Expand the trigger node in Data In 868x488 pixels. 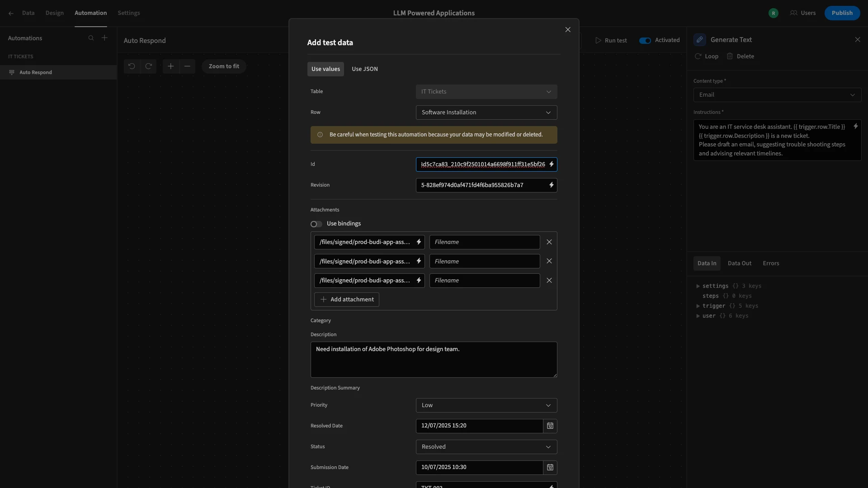(x=698, y=306)
